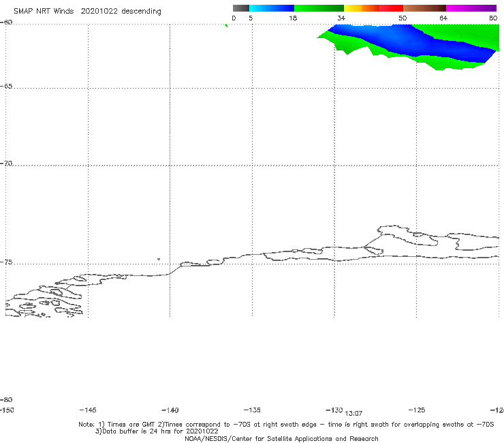Click the longitude label -125

[x=417, y=410]
